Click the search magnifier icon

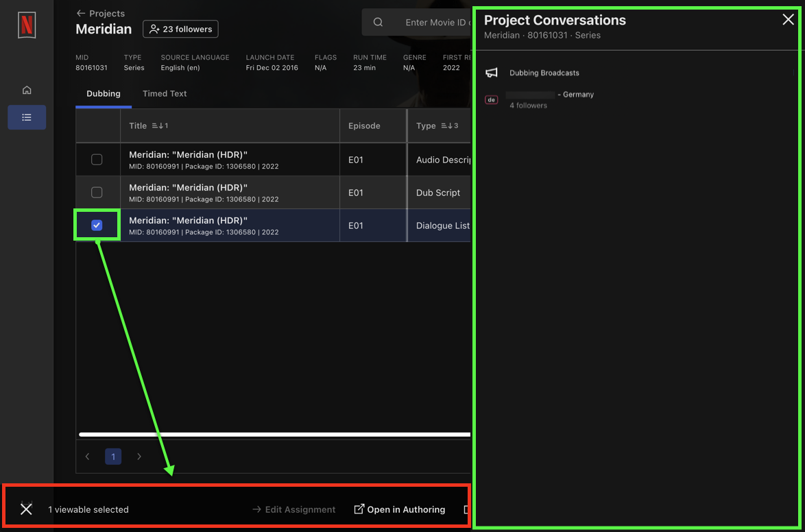click(x=378, y=22)
